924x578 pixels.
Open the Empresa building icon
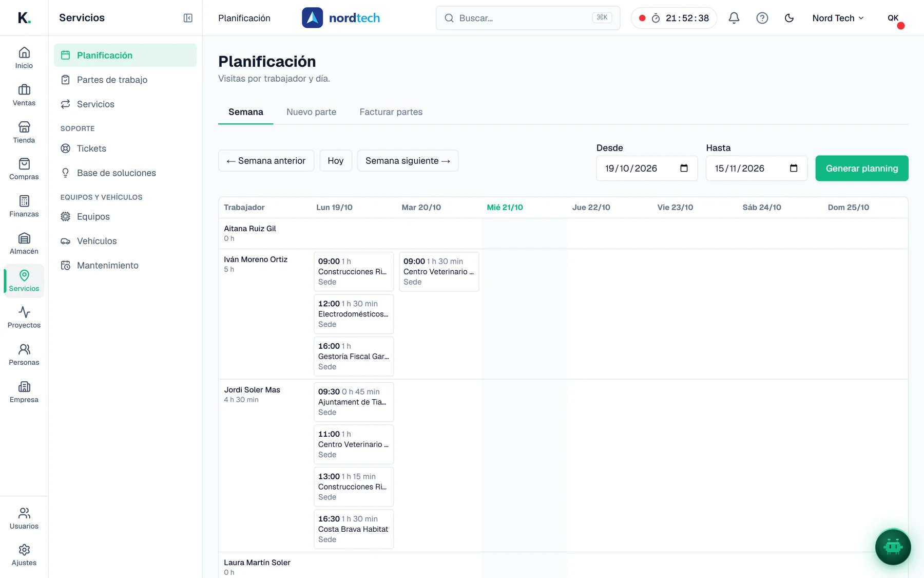click(24, 392)
